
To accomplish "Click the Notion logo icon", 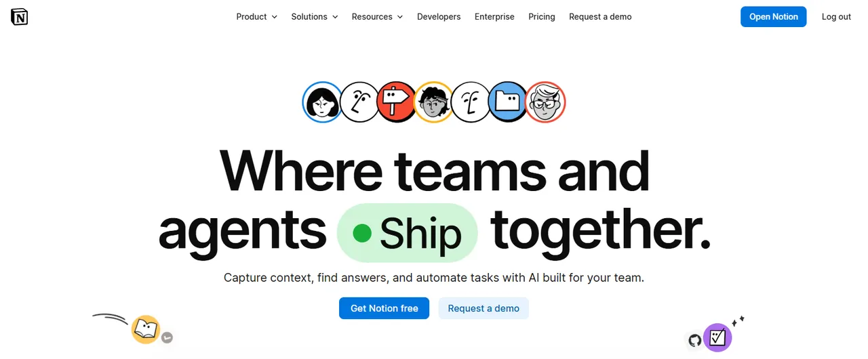I will tap(20, 17).
